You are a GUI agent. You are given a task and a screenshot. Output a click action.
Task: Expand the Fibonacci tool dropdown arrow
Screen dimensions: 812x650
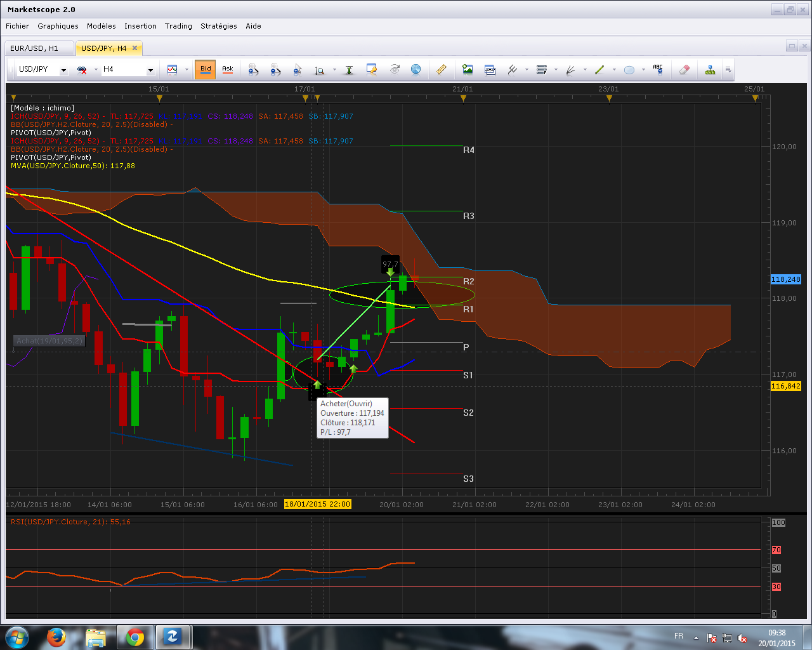point(556,70)
